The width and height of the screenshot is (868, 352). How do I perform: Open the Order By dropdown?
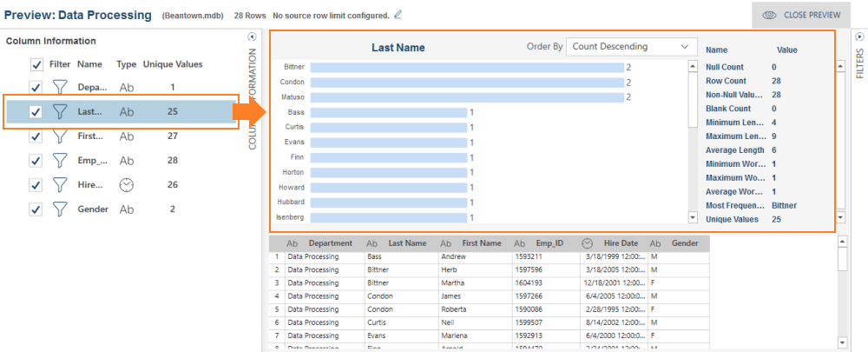click(631, 46)
